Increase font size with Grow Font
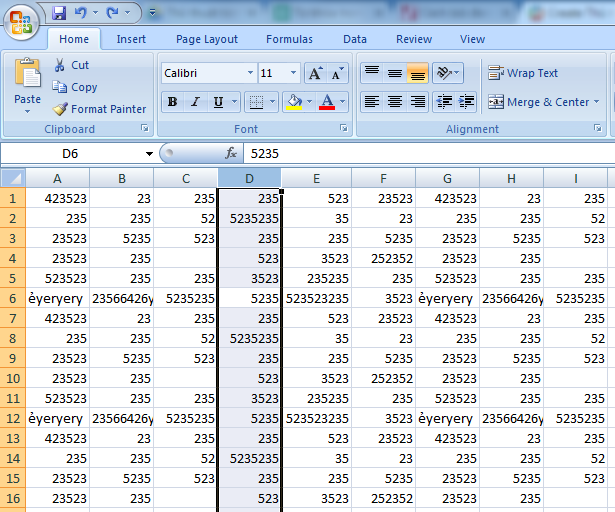The height and width of the screenshot is (512, 615). 315,73
